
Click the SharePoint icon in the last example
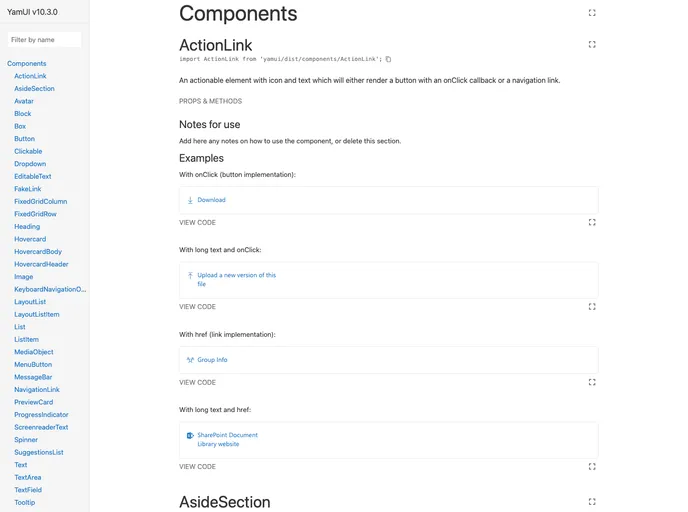(x=190, y=435)
